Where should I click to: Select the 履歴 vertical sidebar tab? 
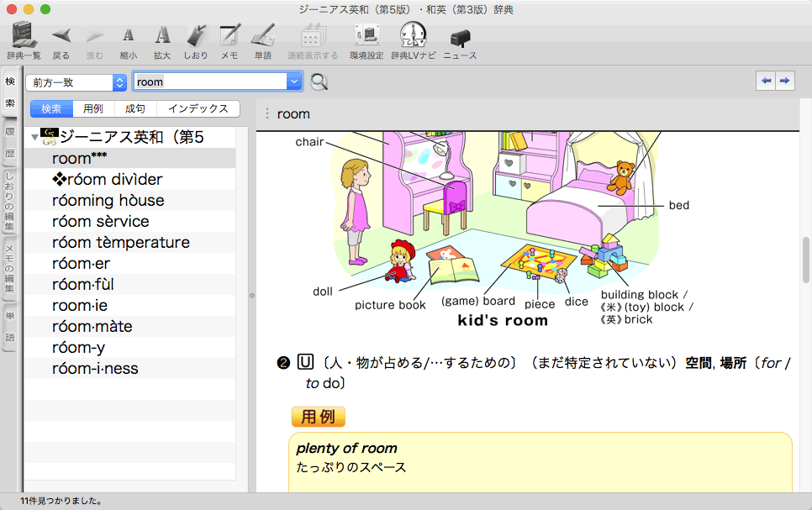click(x=10, y=142)
